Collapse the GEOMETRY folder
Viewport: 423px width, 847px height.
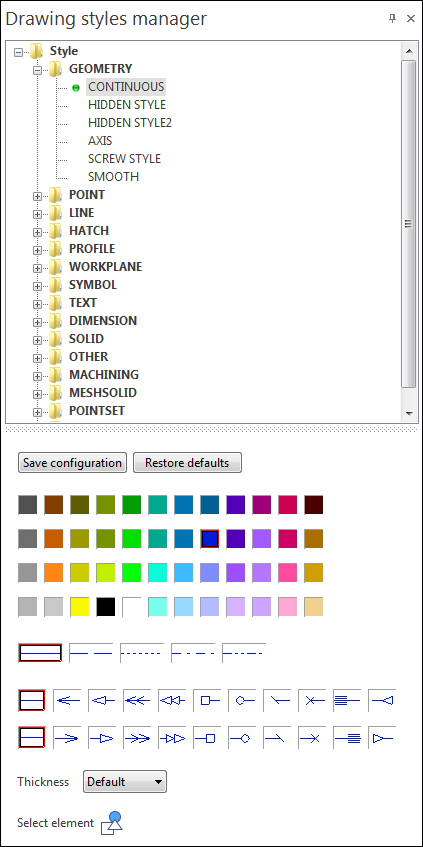(37, 70)
